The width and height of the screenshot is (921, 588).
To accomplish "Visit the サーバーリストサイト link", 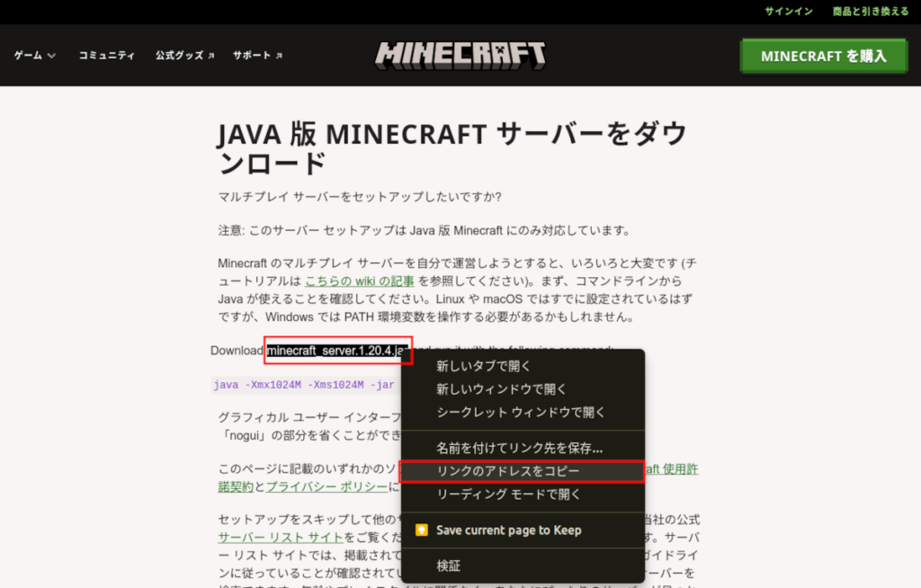I will 279,537.
